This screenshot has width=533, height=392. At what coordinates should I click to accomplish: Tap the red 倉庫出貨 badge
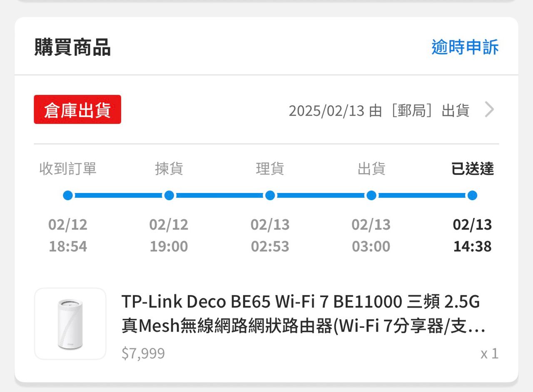(x=77, y=110)
